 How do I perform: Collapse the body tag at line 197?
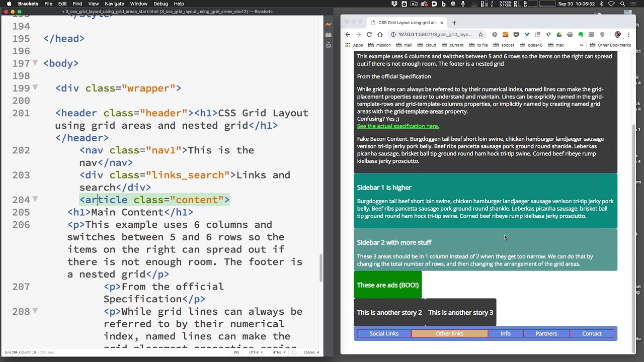(35, 63)
